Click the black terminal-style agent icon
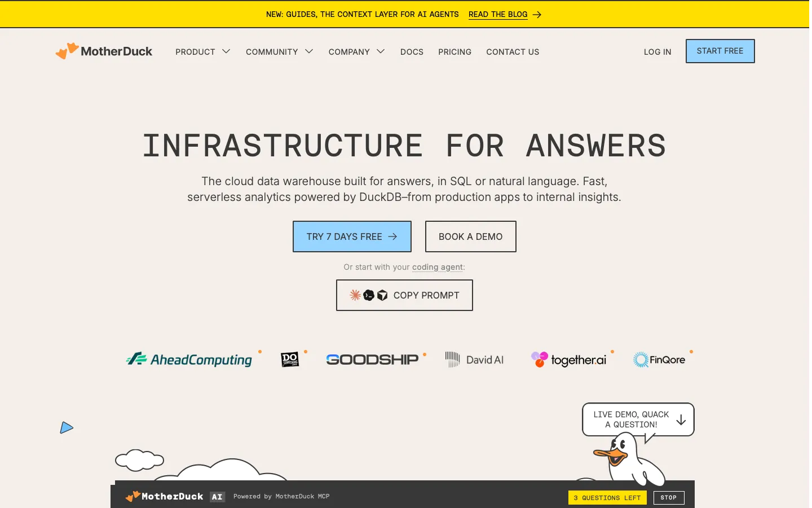This screenshot has width=812, height=508. coord(369,295)
